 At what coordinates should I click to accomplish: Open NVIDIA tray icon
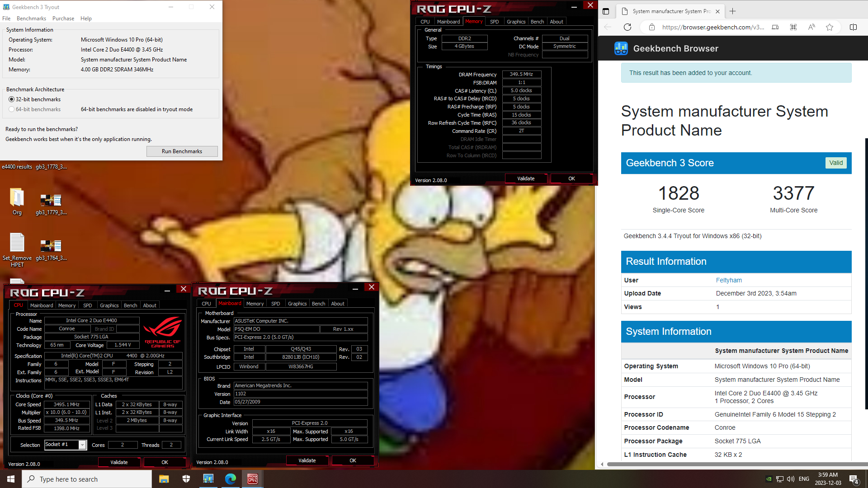pos(769,479)
